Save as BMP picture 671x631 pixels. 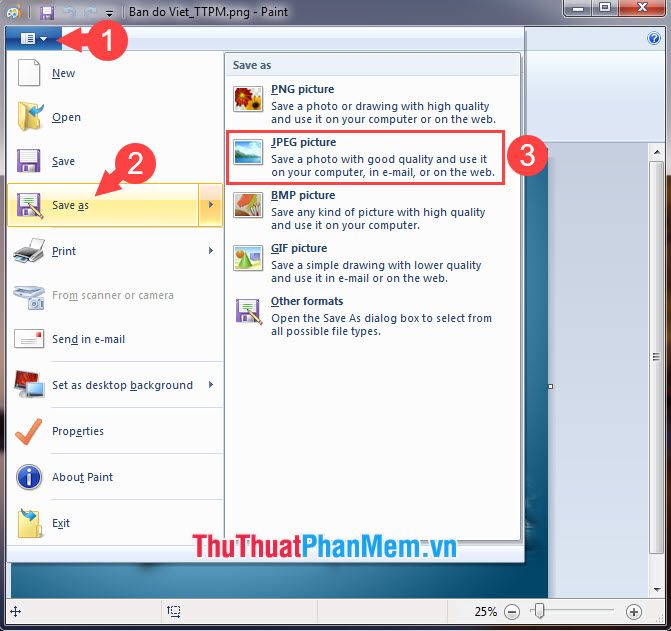[x=372, y=210]
